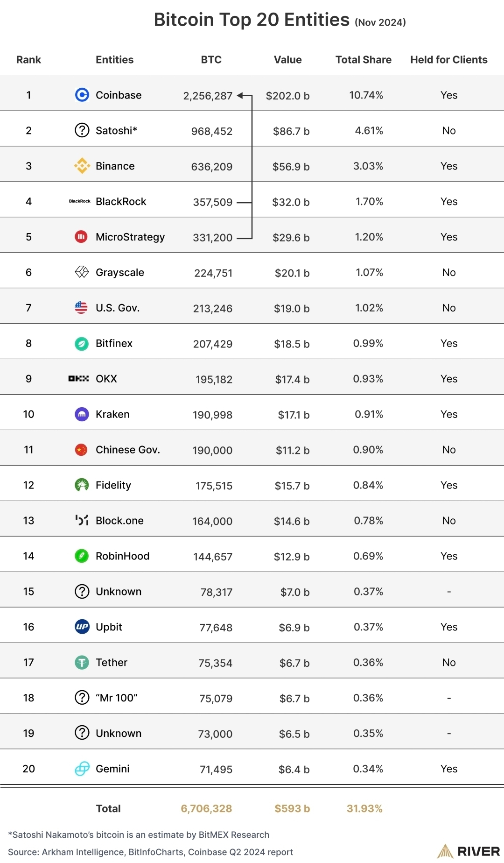Image resolution: width=504 pixels, height=863 pixels.
Task: Click the Bitfinex green leaf icon
Action: point(82,343)
